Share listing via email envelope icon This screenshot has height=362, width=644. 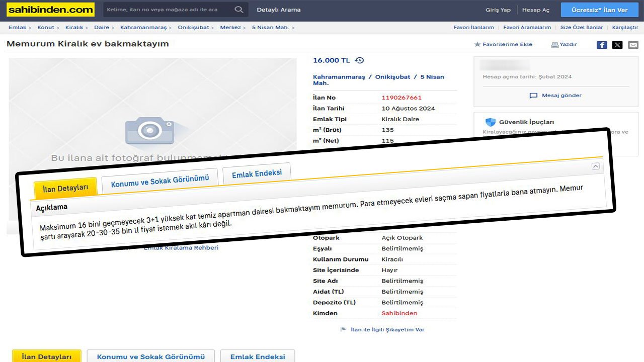pyautogui.click(x=633, y=45)
